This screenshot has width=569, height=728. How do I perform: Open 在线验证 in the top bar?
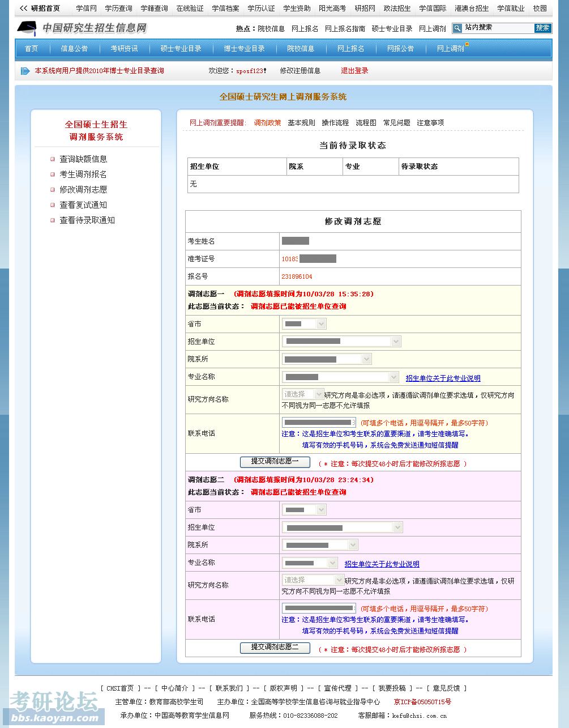pos(190,8)
